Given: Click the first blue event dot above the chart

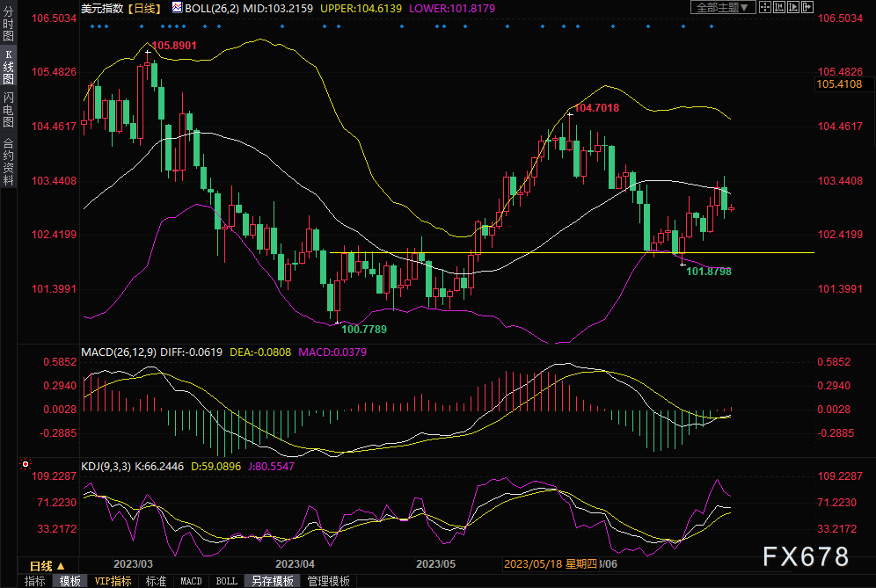Looking at the screenshot, I should [91, 25].
